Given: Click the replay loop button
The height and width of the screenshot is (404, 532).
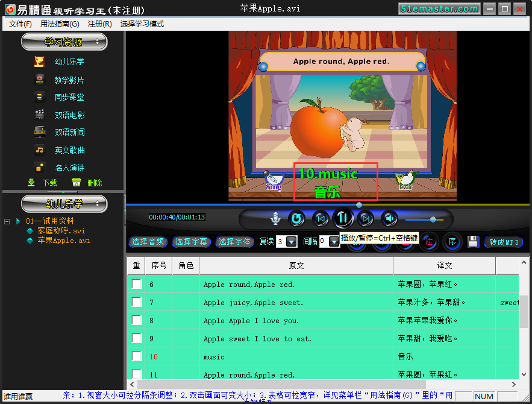Looking at the screenshot, I should coord(296,219).
